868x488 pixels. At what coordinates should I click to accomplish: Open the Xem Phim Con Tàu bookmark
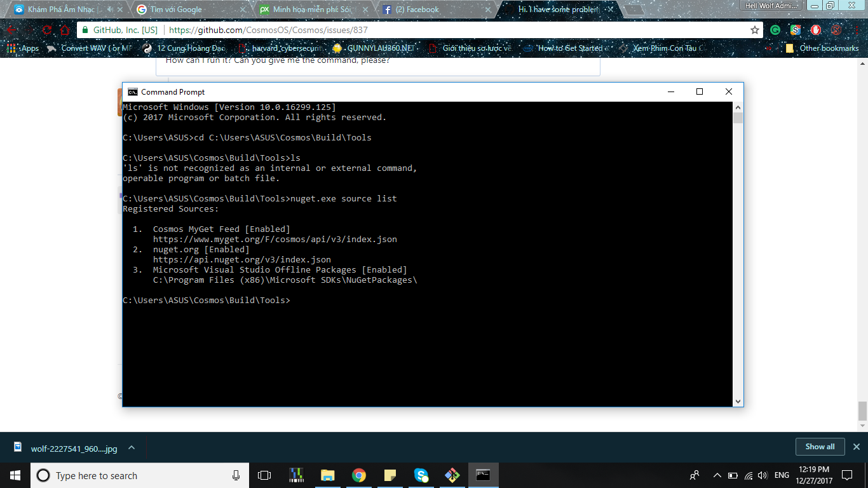[x=661, y=48]
